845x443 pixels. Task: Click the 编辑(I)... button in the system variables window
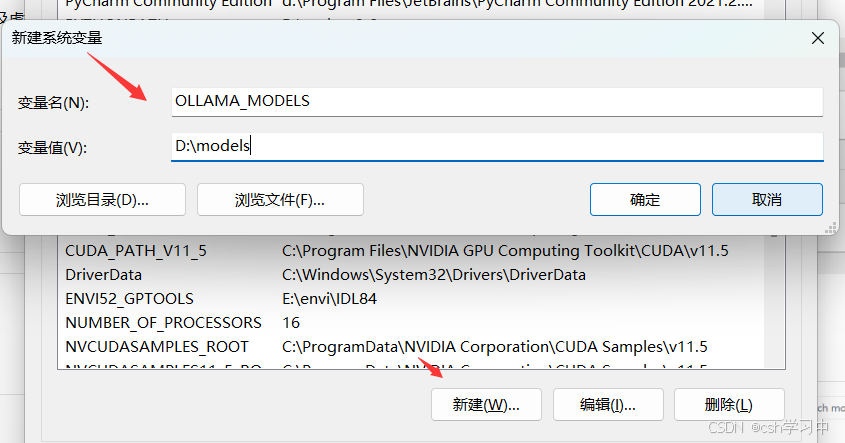[608, 405]
